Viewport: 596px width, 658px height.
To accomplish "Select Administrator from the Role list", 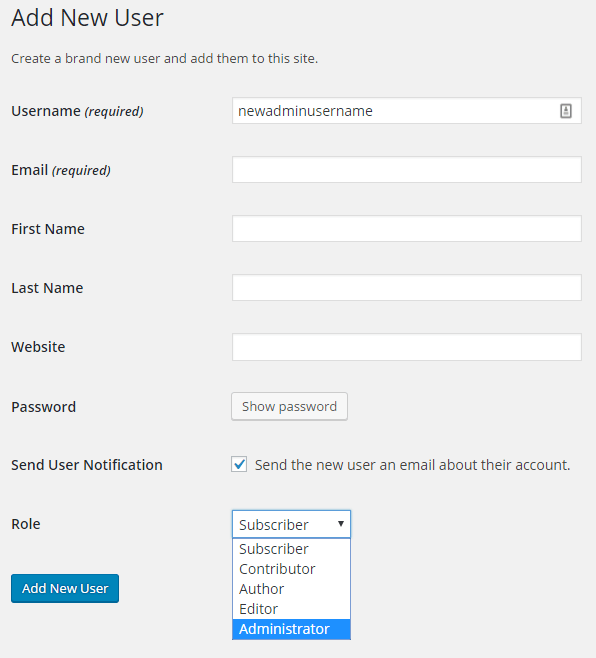I will point(291,629).
